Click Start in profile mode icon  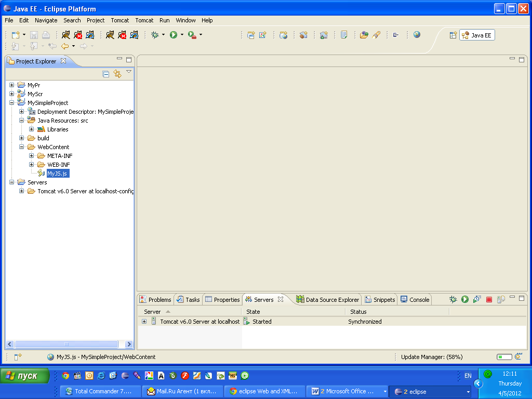pos(477,299)
